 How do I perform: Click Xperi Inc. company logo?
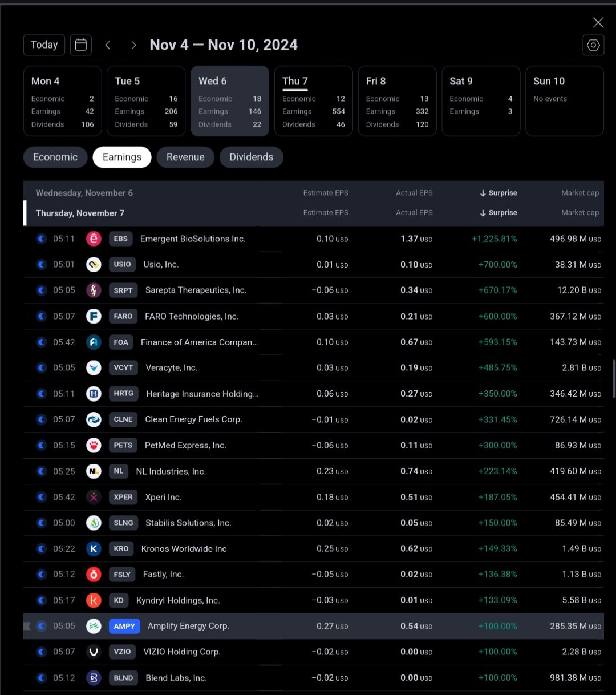tap(94, 497)
